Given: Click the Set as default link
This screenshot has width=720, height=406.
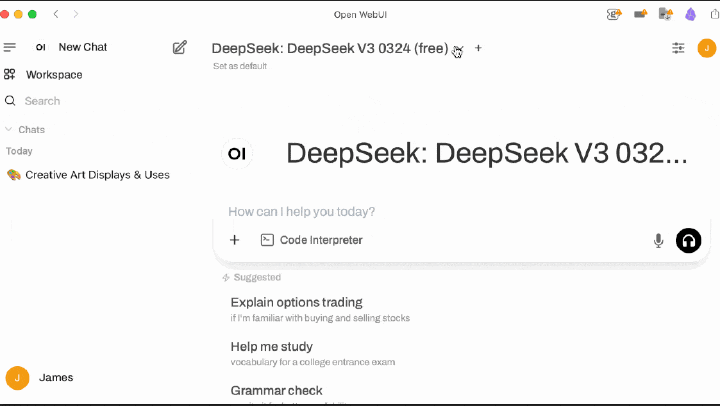Looking at the screenshot, I should click(240, 66).
